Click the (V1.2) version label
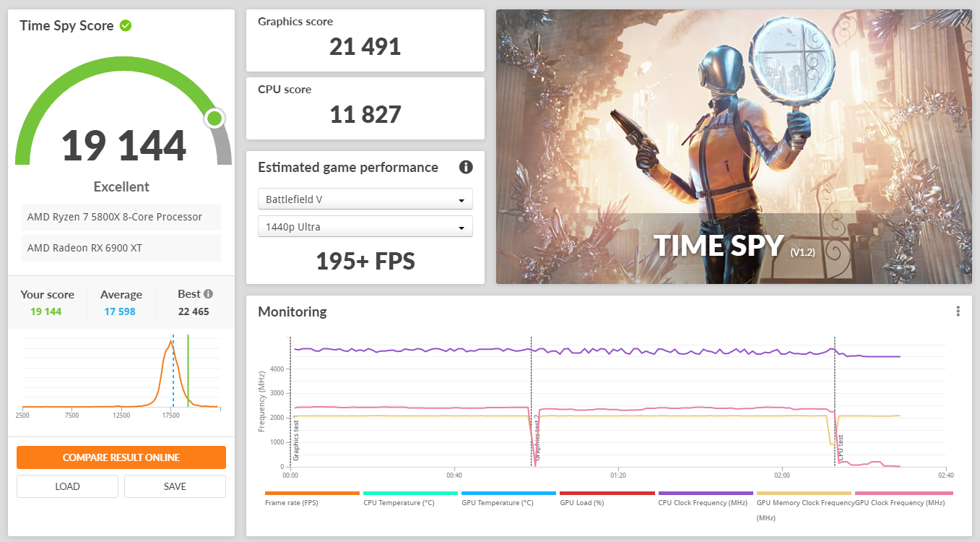 [802, 252]
